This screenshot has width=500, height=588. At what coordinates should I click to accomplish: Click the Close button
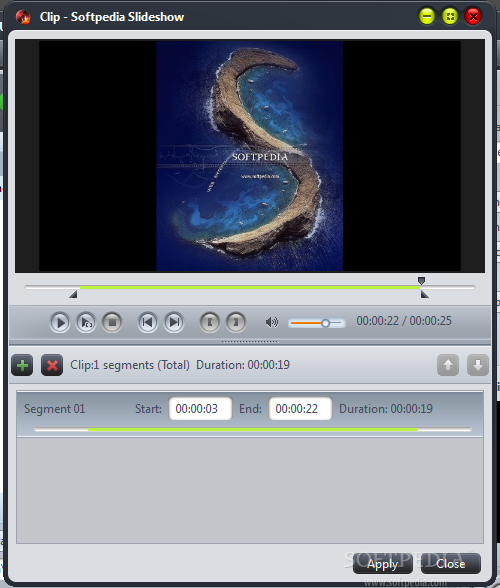point(450,564)
